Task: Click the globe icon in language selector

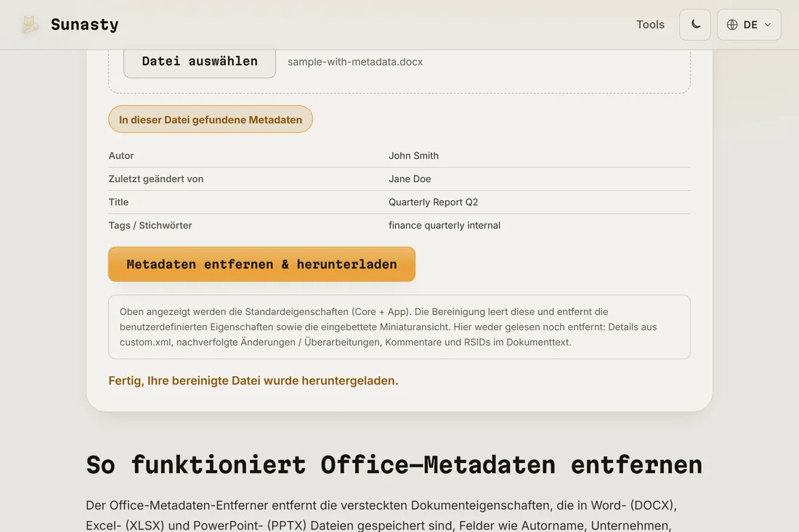Action: point(732,25)
